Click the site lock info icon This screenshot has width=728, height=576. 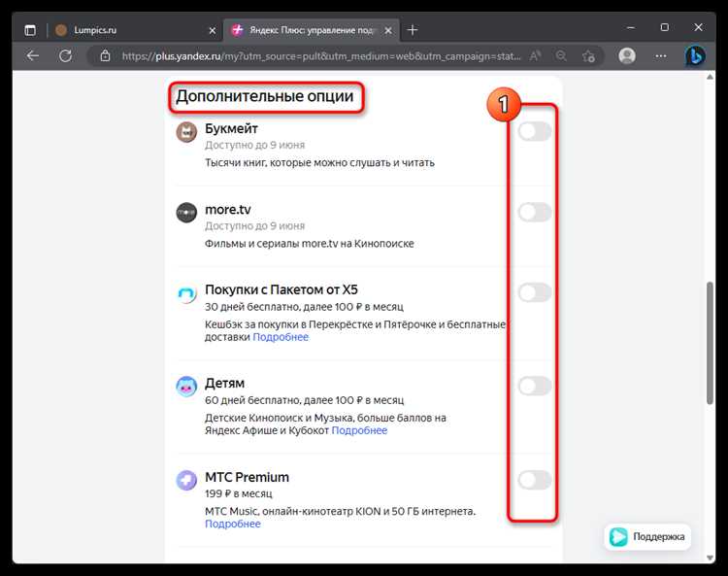(106, 56)
